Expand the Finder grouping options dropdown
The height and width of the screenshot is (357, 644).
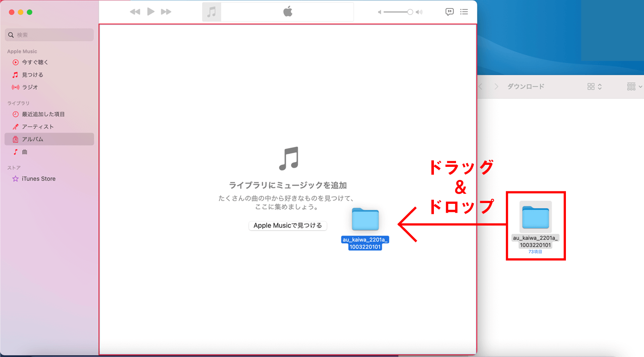point(634,86)
